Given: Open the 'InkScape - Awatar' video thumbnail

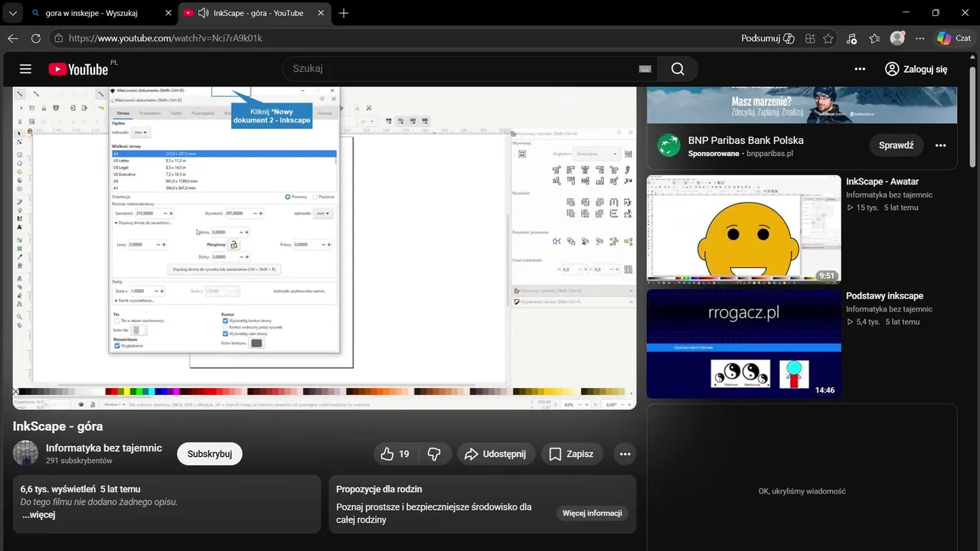Looking at the screenshot, I should [x=743, y=230].
